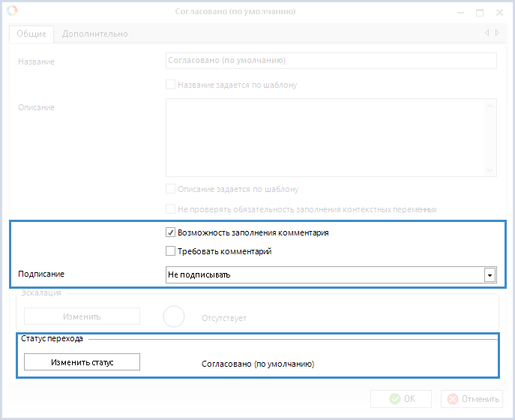The width and height of the screenshot is (515, 420).
Task: Click inside the Описание text area
Action: click(326, 137)
